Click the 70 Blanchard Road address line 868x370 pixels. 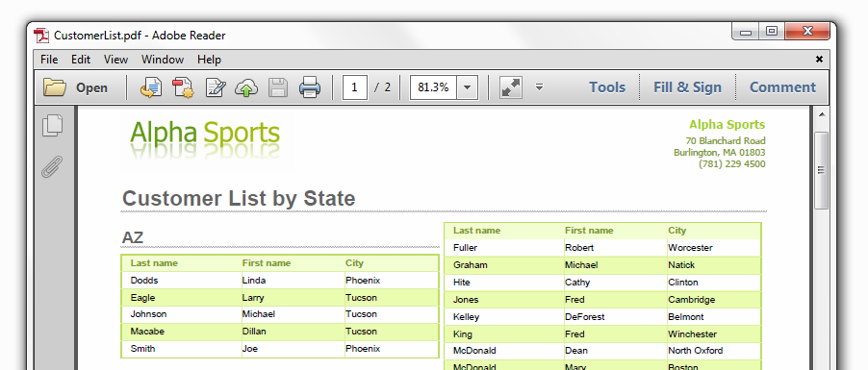tap(726, 140)
